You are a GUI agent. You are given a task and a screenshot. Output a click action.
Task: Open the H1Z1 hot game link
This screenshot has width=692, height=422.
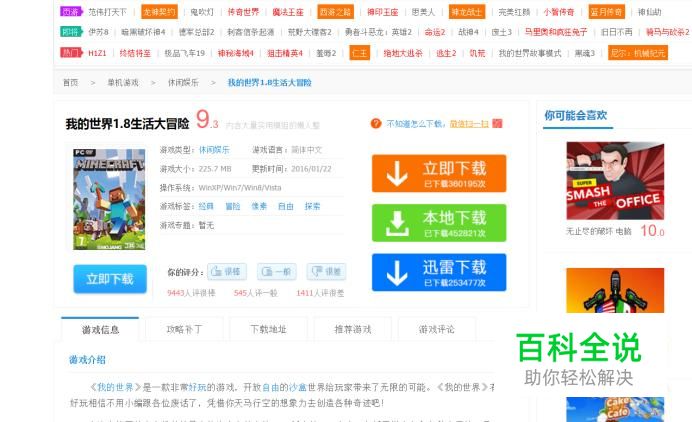97,53
